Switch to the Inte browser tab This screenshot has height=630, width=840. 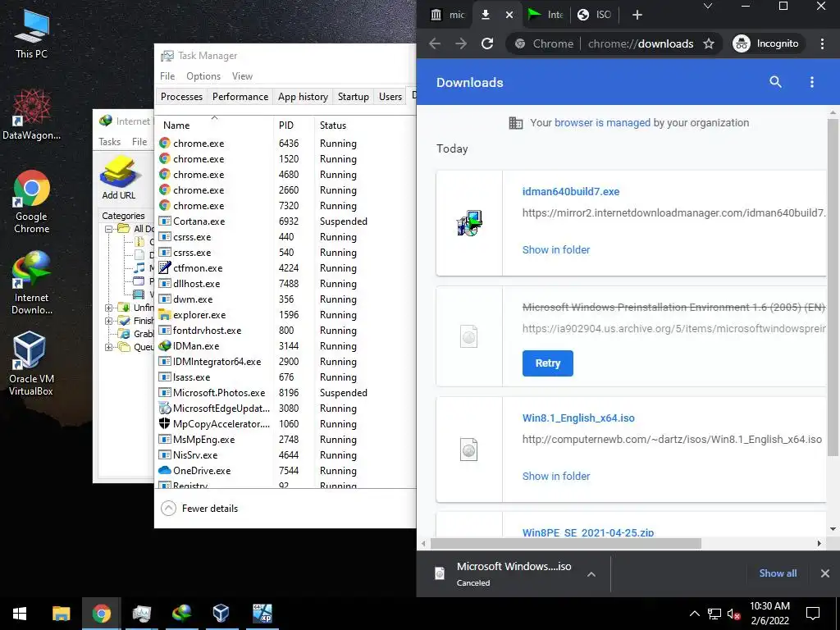click(546, 15)
